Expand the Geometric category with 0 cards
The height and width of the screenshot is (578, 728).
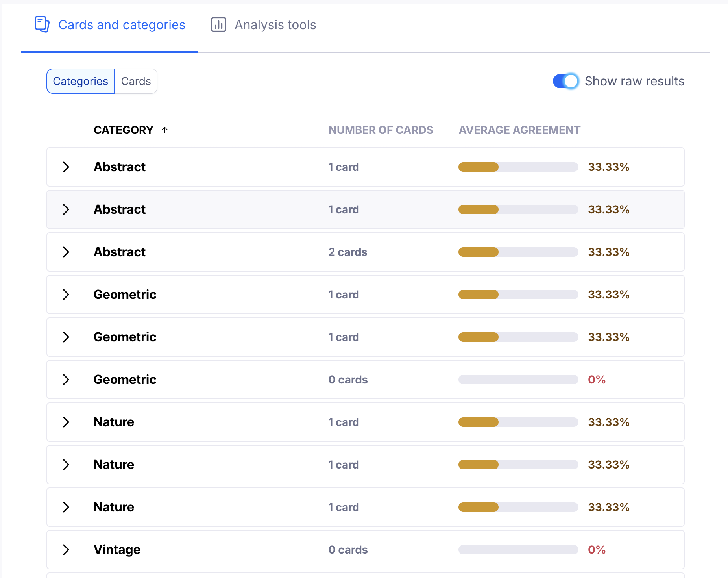66,380
